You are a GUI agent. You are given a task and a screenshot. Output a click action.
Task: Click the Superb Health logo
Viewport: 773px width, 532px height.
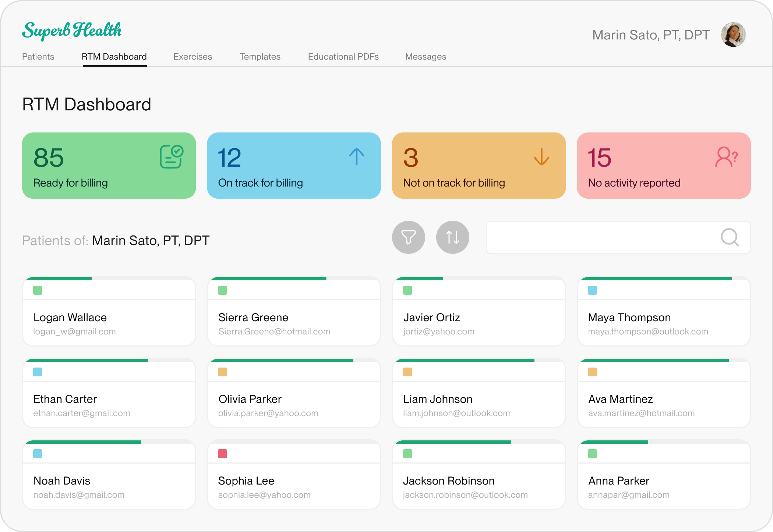tap(72, 30)
